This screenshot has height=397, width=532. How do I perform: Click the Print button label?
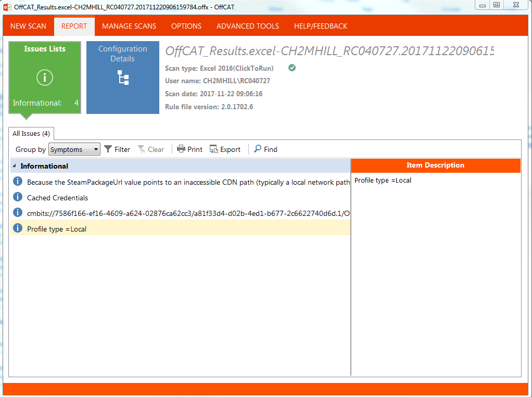195,149
